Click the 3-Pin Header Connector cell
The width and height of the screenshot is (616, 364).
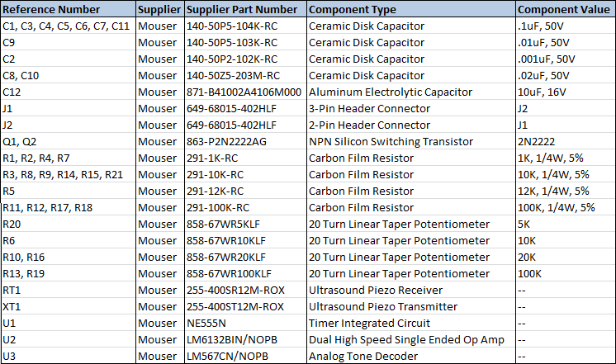tap(411, 108)
